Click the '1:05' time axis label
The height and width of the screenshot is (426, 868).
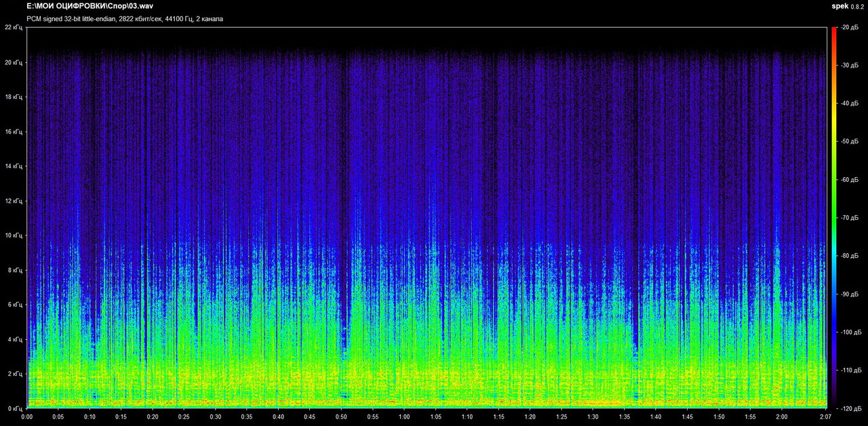(x=436, y=417)
